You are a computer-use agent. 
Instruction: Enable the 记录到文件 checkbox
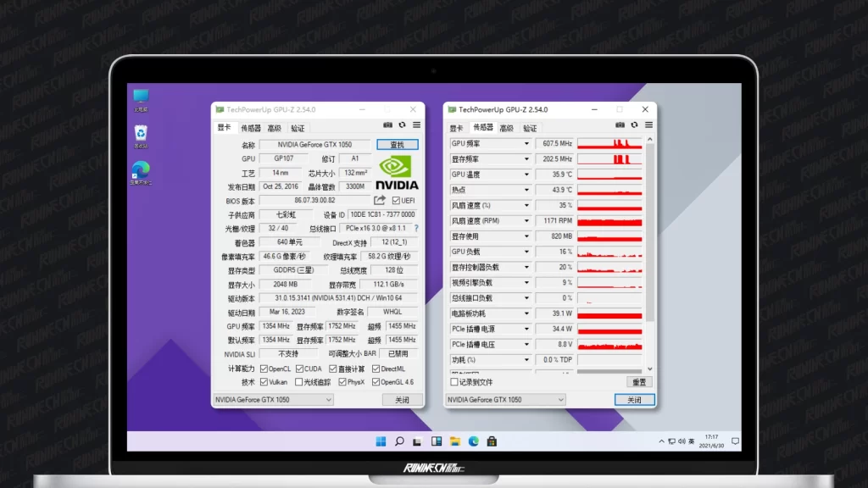[x=454, y=382]
